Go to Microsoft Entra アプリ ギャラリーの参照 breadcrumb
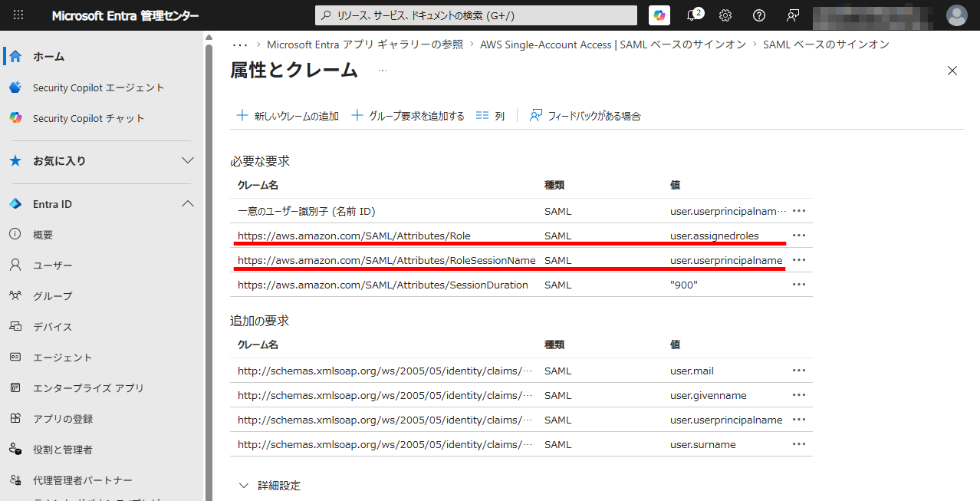 click(365, 44)
